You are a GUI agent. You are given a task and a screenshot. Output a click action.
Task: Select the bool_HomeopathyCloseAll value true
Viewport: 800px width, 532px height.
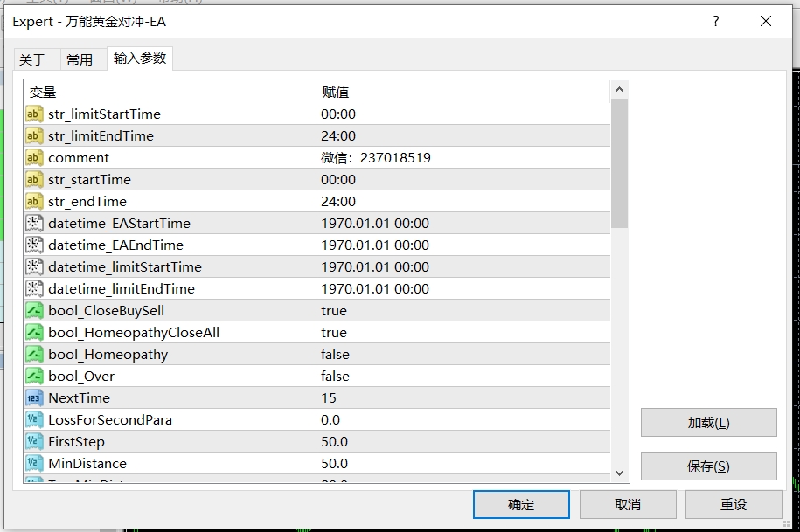[334, 332]
